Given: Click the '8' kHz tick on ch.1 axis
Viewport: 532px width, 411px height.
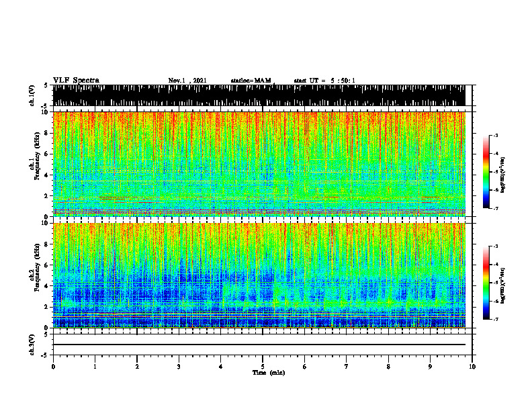Looking at the screenshot, I should 47,133.
